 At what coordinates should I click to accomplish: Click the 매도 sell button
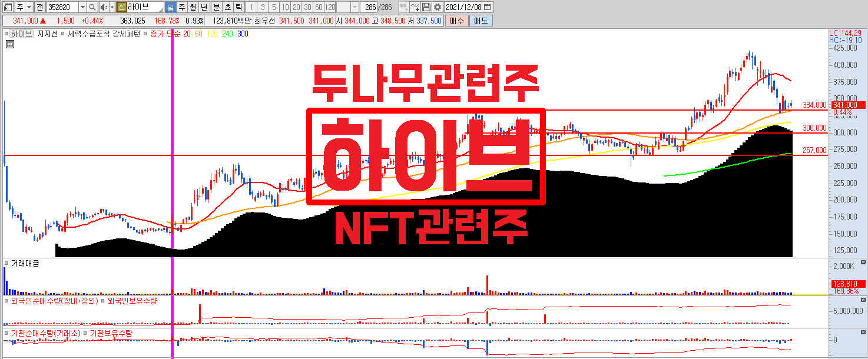[481, 20]
